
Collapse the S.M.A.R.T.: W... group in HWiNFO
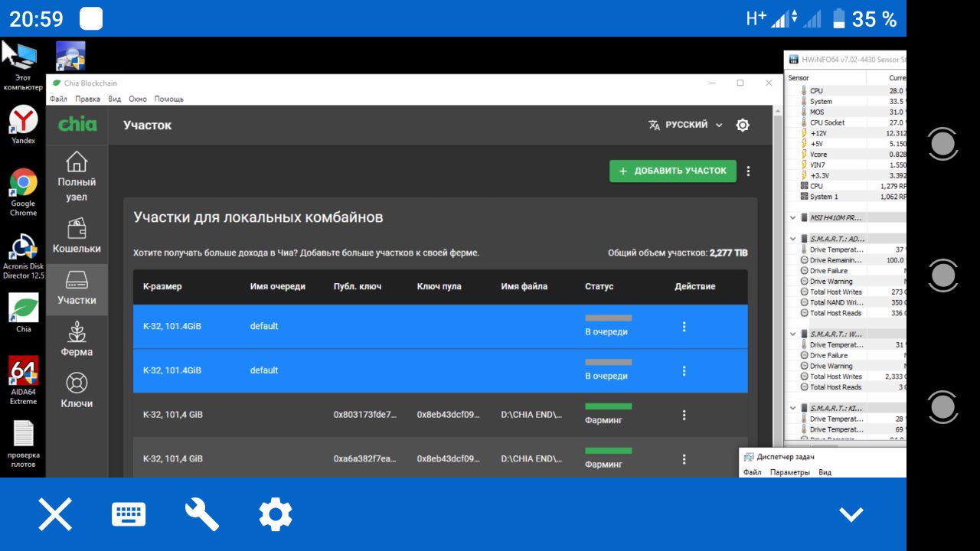click(x=792, y=334)
